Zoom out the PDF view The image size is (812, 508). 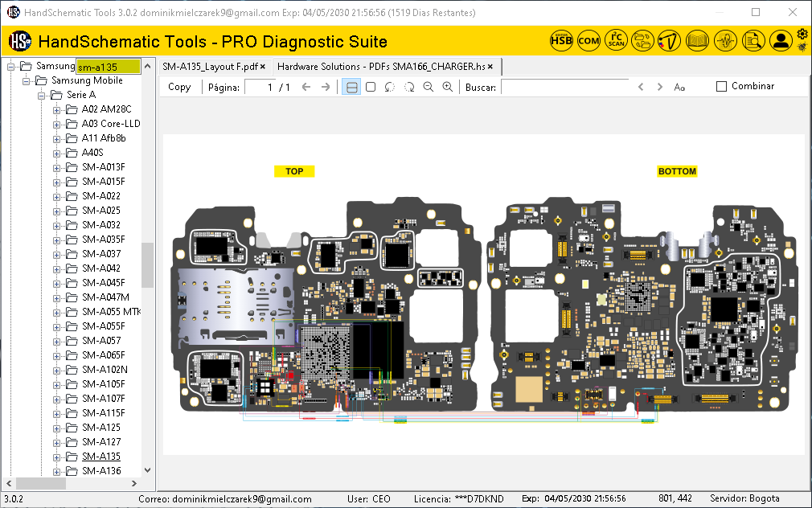tap(429, 87)
